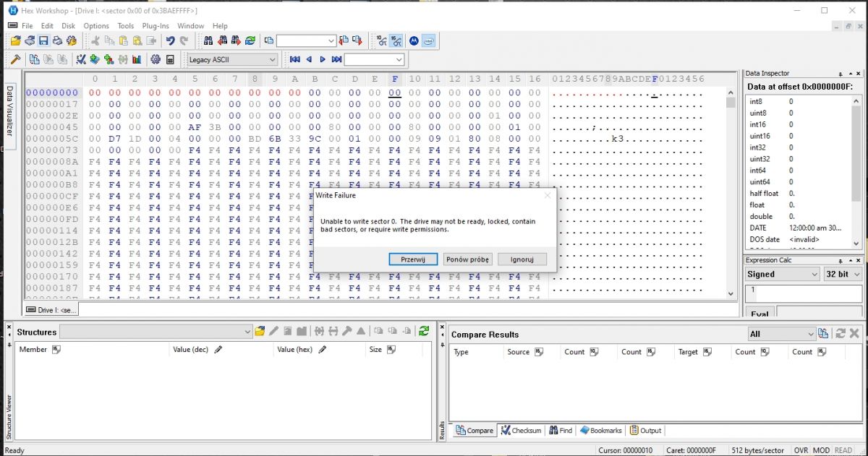Click the compare icon beside All dropdown
Screen dimensions: 868x456
(x=823, y=333)
